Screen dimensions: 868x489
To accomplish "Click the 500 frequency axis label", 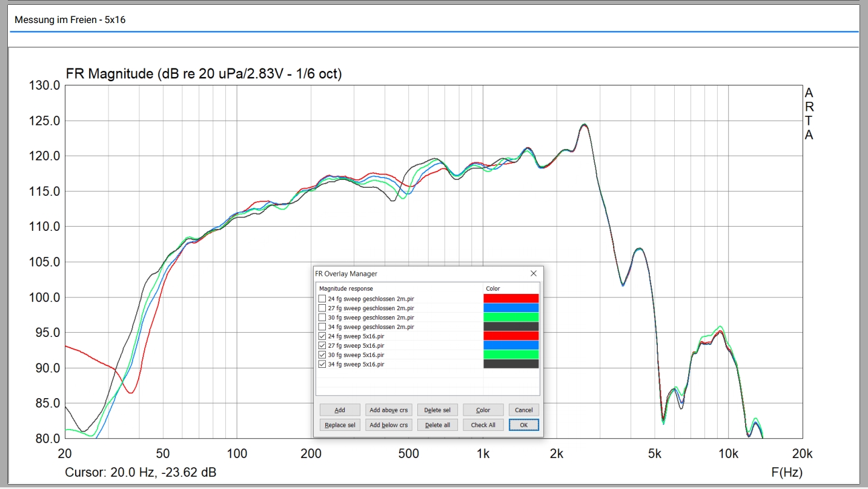I will tap(409, 454).
